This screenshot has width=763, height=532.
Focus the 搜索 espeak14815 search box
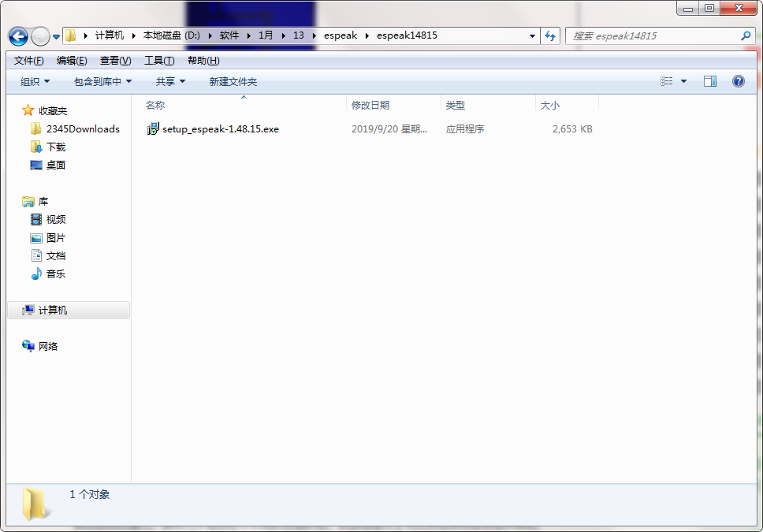point(660,35)
